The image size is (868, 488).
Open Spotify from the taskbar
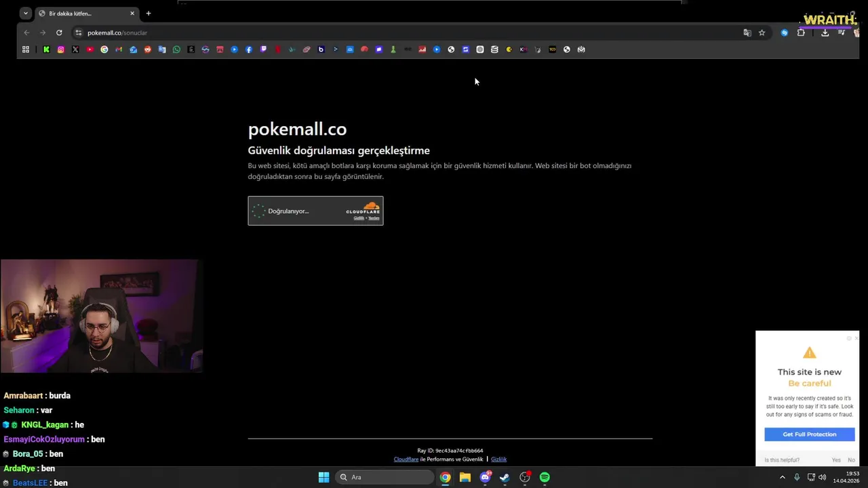(x=545, y=477)
